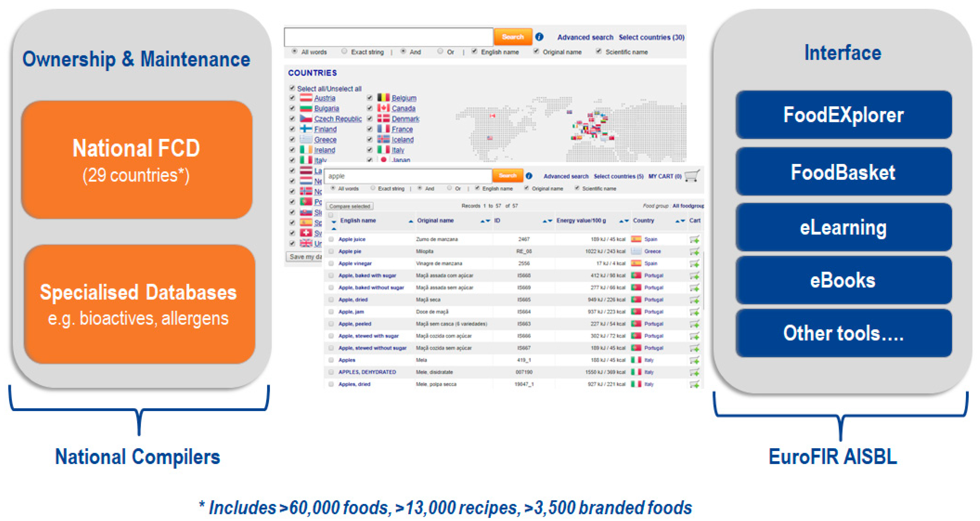The width and height of the screenshot is (980, 521).
Task: Tick the Apple juice row checkbox
Action: [x=331, y=239]
